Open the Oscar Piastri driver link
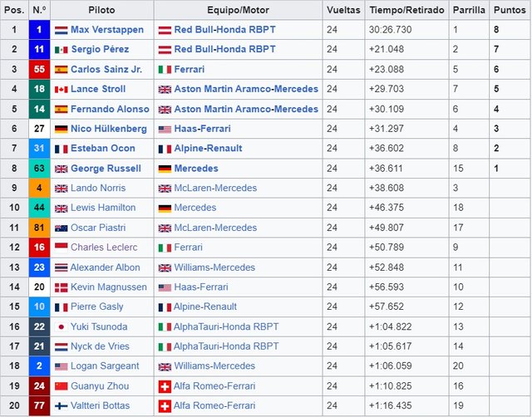This screenshot has width=532, height=417. point(98,228)
